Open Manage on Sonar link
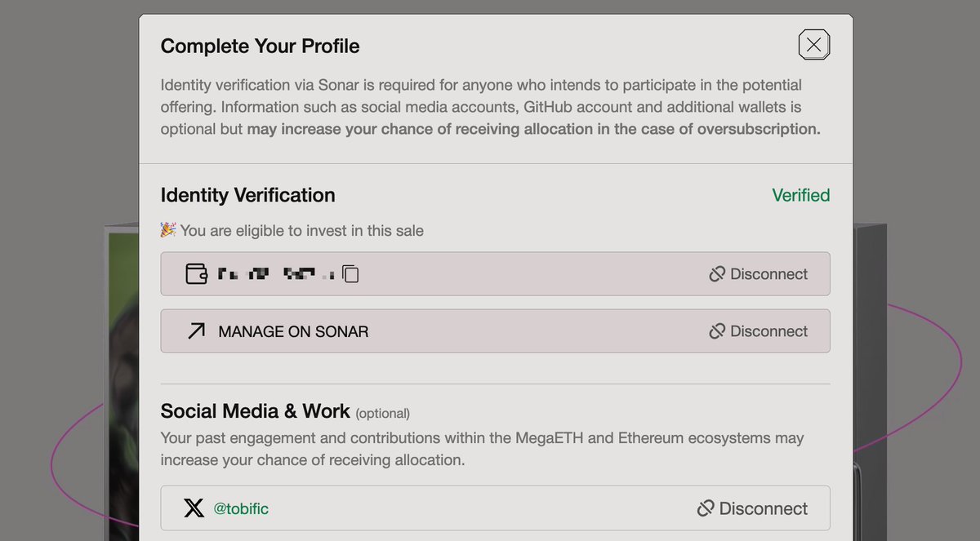 click(x=293, y=331)
